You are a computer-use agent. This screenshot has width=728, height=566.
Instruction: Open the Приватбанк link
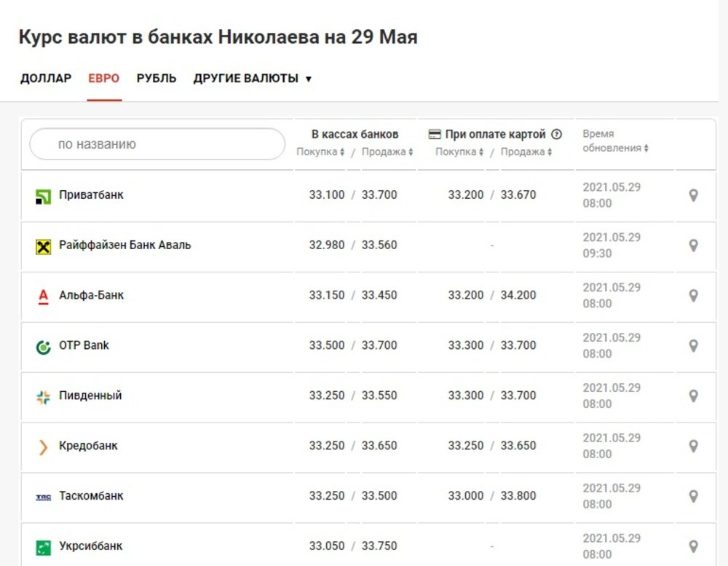(91, 194)
